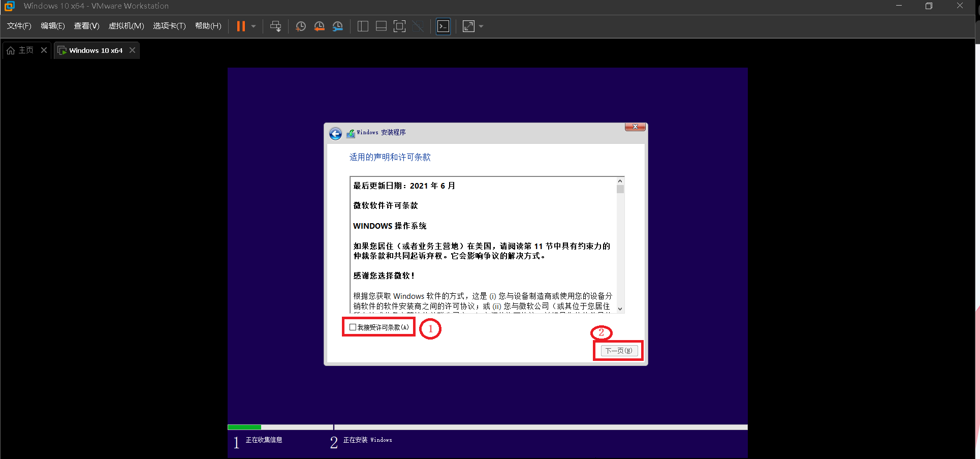Click the 适用的声明和许可条款 heading

click(x=390, y=157)
